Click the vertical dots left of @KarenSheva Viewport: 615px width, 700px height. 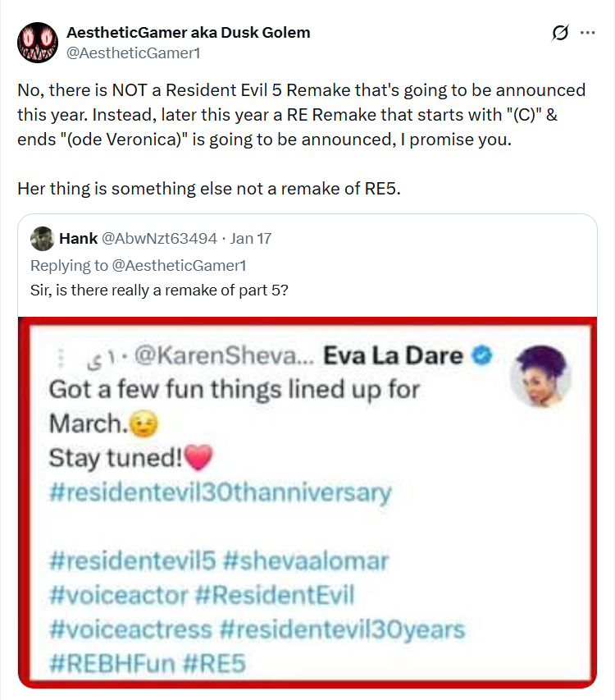pos(59,357)
